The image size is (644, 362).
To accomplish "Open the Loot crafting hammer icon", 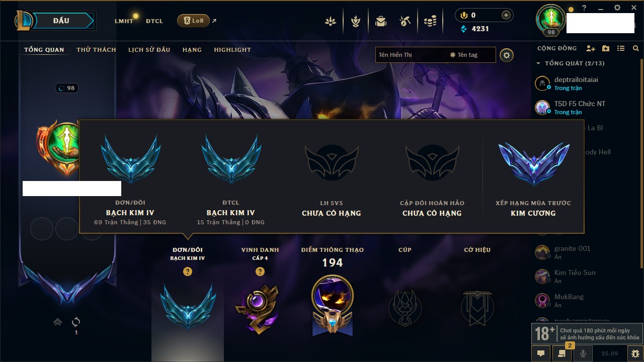I will click(x=405, y=21).
